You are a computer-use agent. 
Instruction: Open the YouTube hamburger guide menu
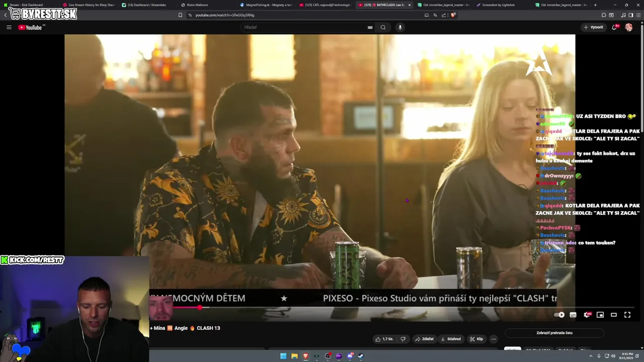click(x=9, y=27)
